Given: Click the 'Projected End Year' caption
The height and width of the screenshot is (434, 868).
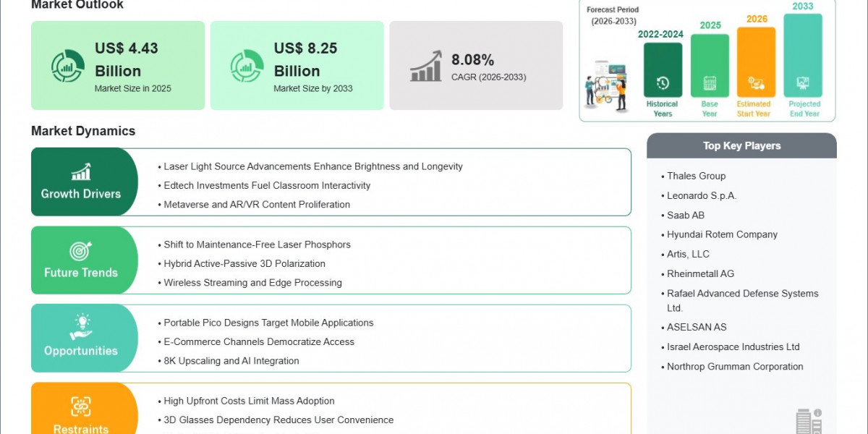Looking at the screenshot, I should click(804, 109).
